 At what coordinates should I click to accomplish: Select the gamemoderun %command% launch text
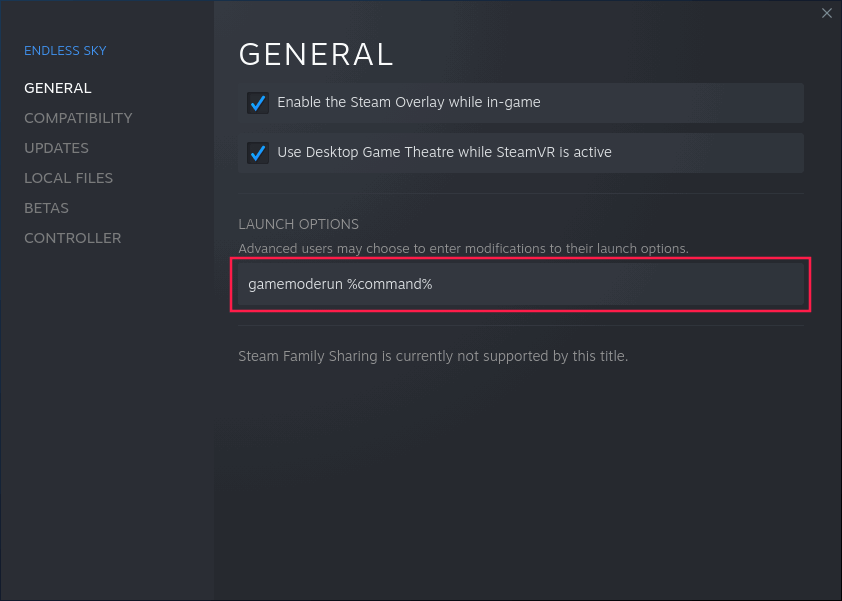340,284
